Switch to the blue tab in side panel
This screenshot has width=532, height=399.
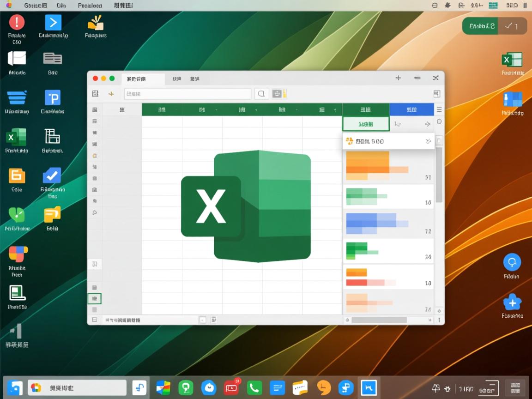tap(411, 109)
